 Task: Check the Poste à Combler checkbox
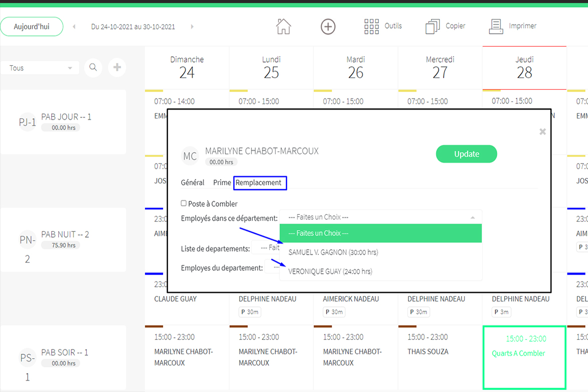coord(184,203)
